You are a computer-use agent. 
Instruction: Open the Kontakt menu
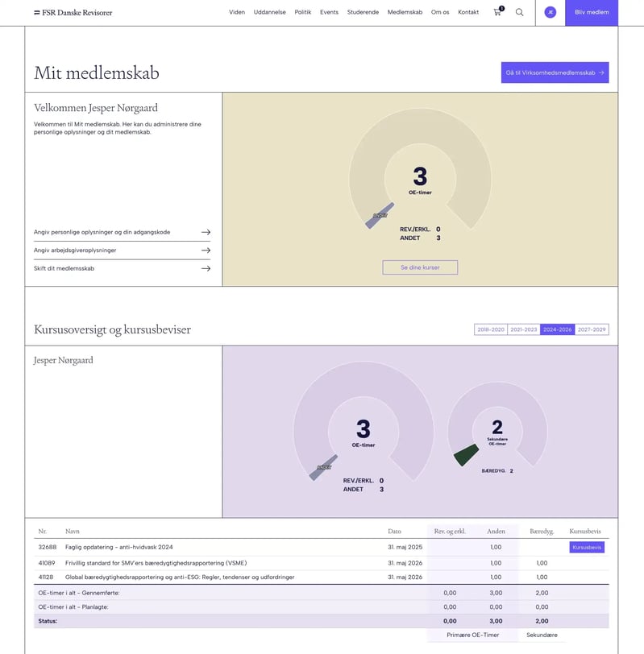pos(467,12)
